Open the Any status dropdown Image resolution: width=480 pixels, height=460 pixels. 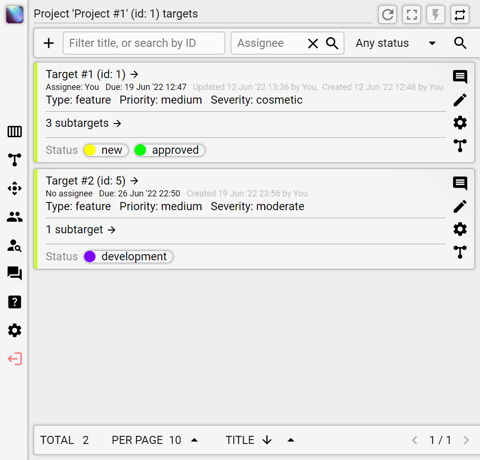(x=396, y=43)
